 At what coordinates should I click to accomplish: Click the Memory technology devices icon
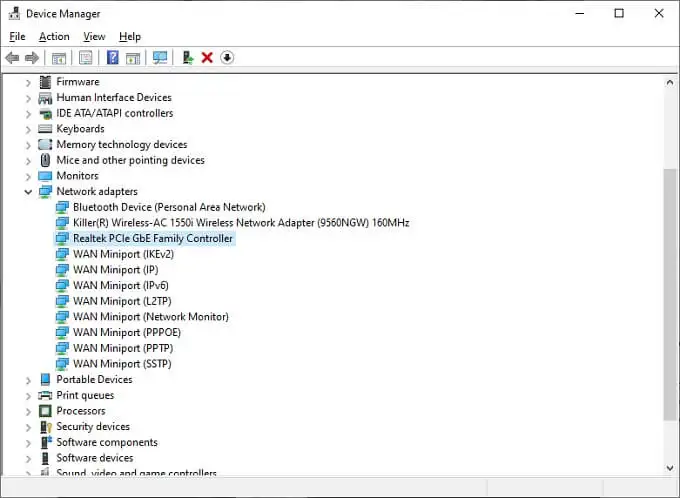coord(45,144)
